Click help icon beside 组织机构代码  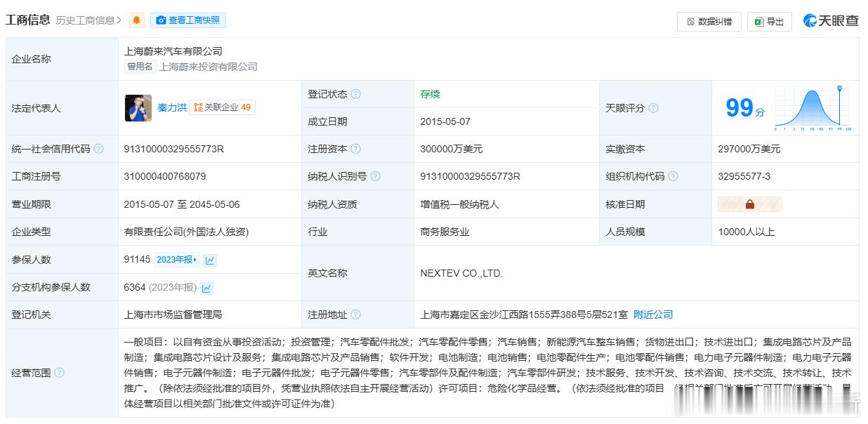(673, 176)
